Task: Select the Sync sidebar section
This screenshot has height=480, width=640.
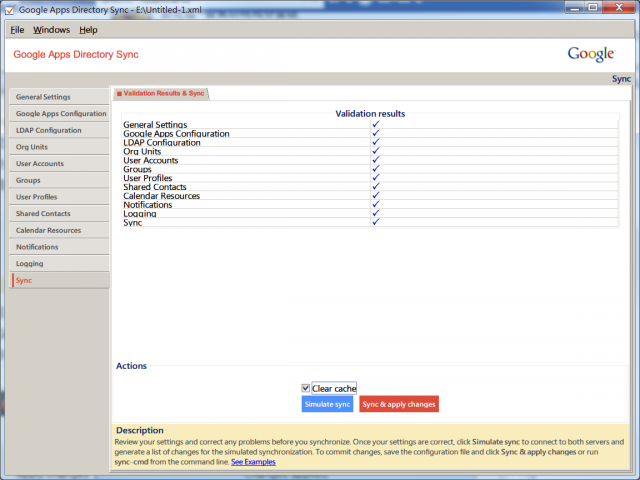Action: point(59,280)
